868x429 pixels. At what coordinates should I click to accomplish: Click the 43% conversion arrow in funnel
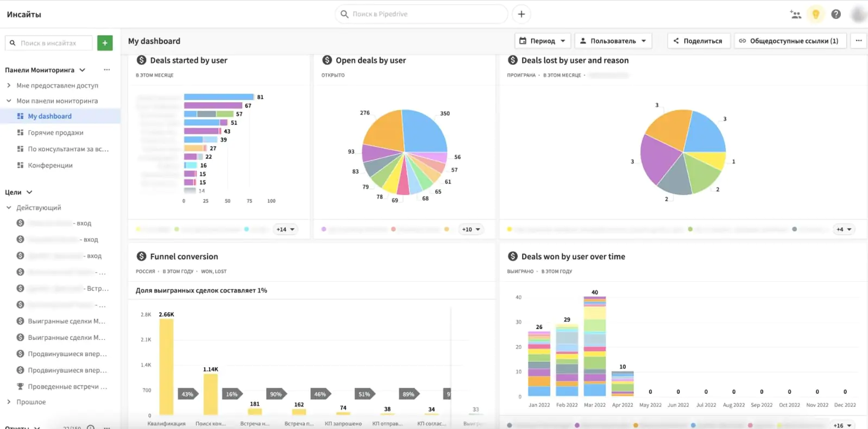click(x=188, y=394)
